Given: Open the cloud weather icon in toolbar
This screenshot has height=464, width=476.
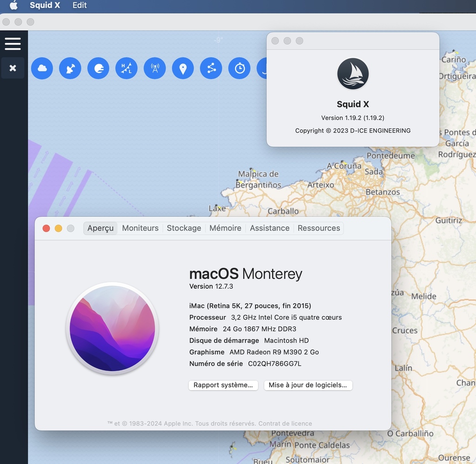Looking at the screenshot, I should coord(42,68).
